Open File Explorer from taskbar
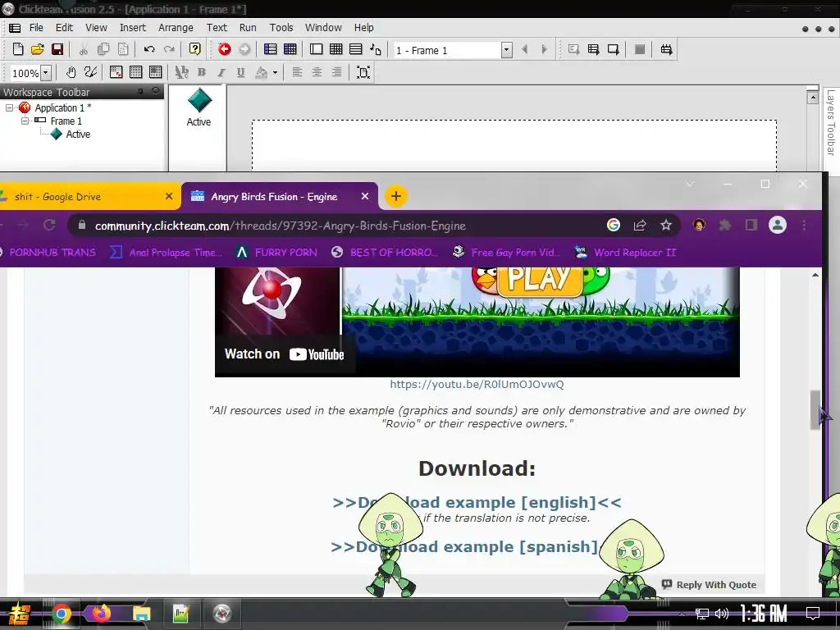 click(141, 614)
